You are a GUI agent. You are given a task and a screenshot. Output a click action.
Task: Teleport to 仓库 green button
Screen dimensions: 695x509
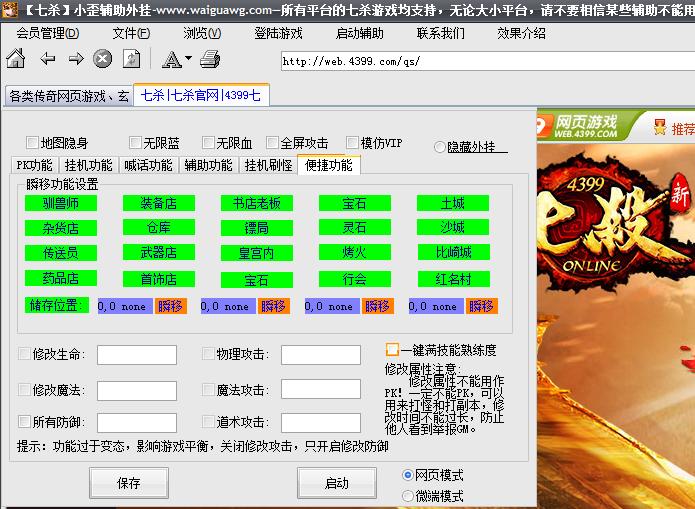159,227
